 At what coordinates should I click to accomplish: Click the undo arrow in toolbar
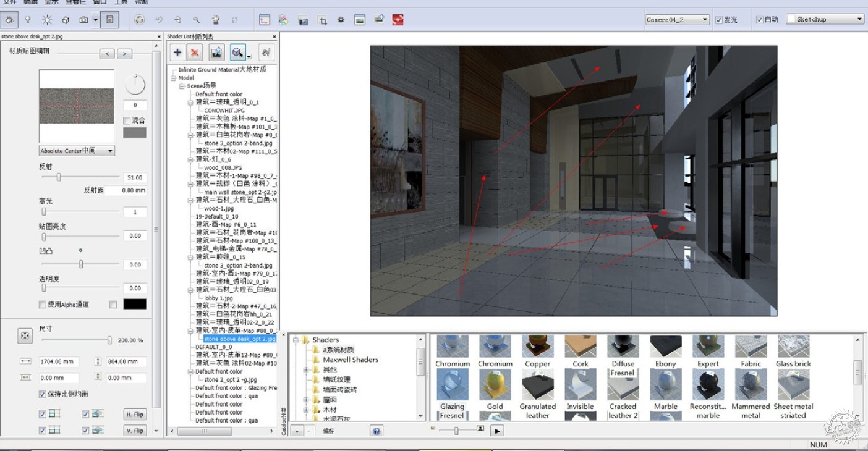[158, 20]
